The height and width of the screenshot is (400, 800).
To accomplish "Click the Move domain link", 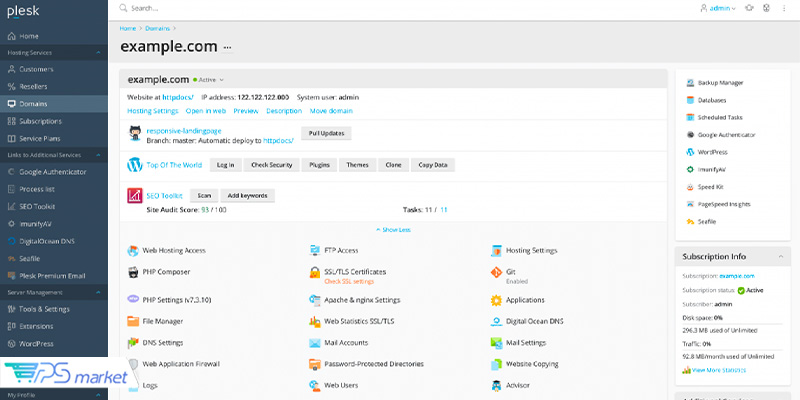I will (x=331, y=111).
